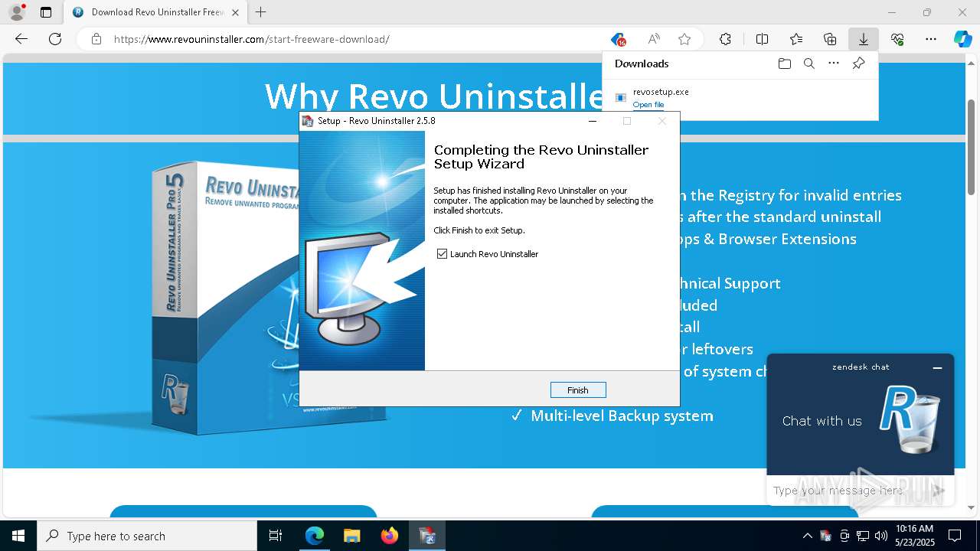Activate the Read aloud icon
The image size is (980, 551).
click(654, 39)
